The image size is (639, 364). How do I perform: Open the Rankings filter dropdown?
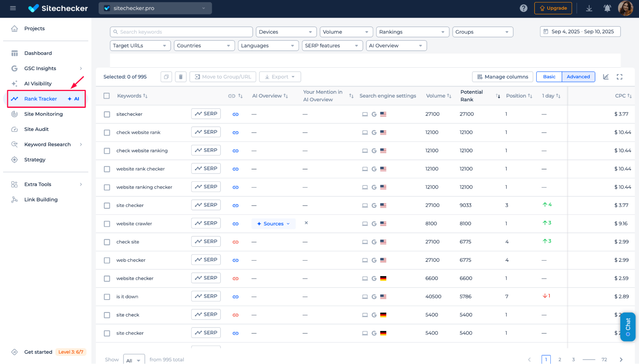coord(412,32)
